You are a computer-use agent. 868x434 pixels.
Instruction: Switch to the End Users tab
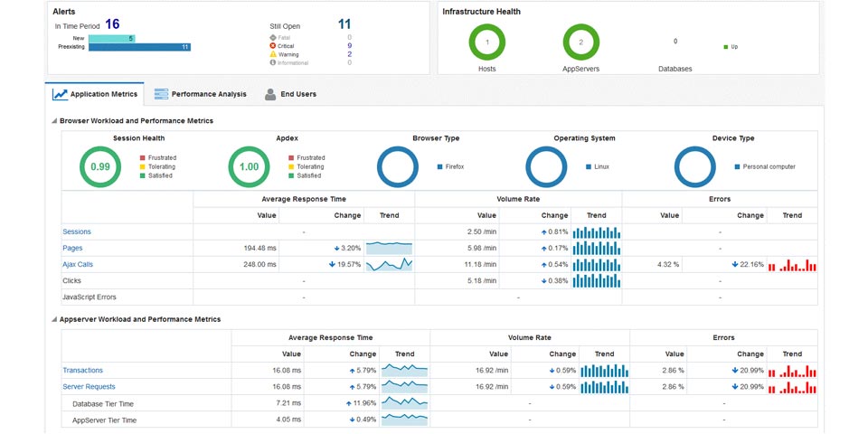290,94
